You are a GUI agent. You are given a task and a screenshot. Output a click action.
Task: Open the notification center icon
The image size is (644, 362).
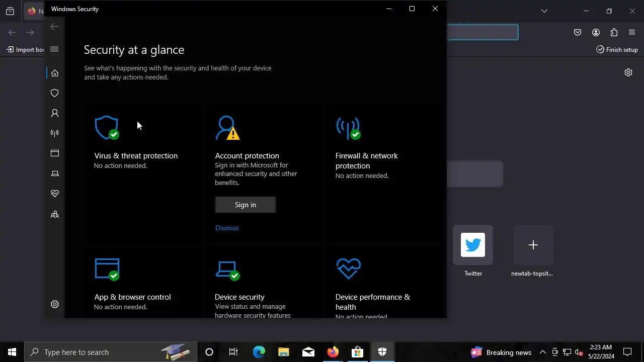(627, 352)
